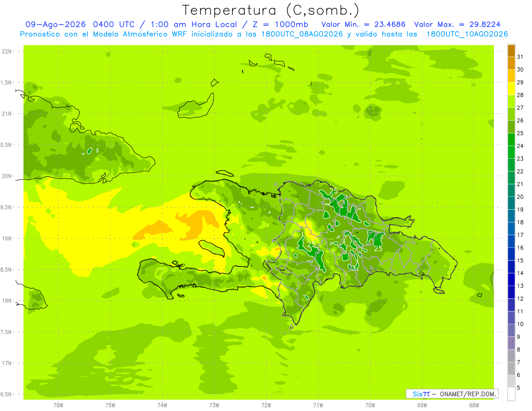This screenshot has width=532, height=411.
Task: Click the '12' label on the color scale
Action: pyautogui.click(x=520, y=298)
